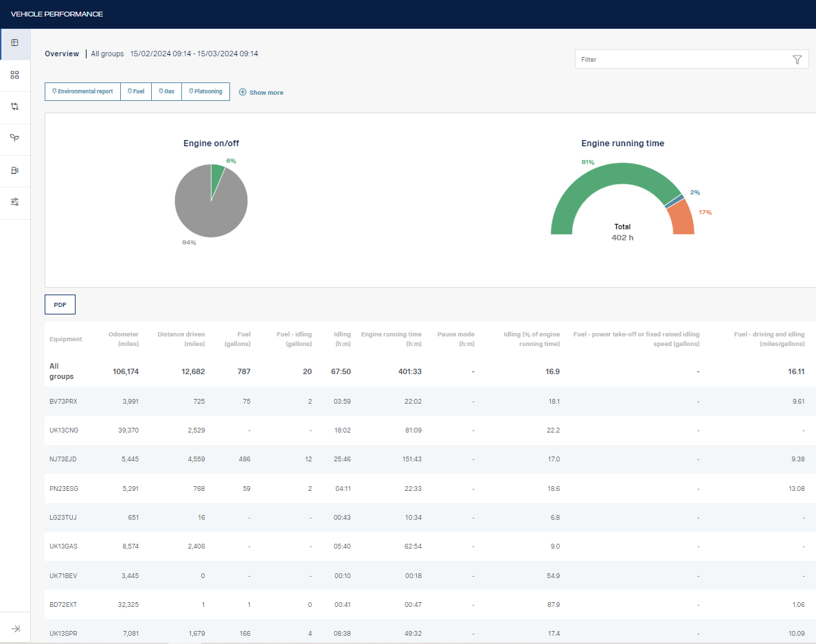
Task: Select vehicle row UK13GAS
Action: (430, 547)
